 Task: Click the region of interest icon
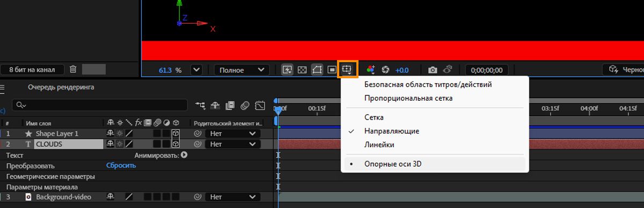click(332, 70)
